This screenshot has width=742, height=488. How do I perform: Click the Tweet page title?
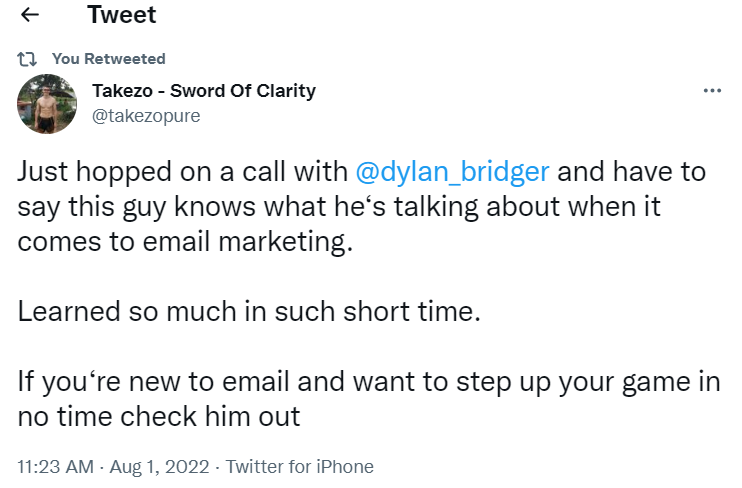click(121, 16)
